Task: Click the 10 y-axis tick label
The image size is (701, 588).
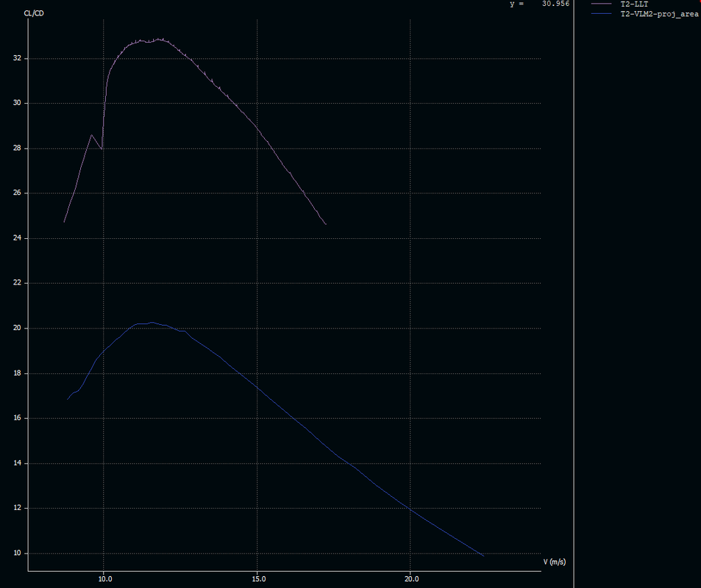Action: coord(17,553)
